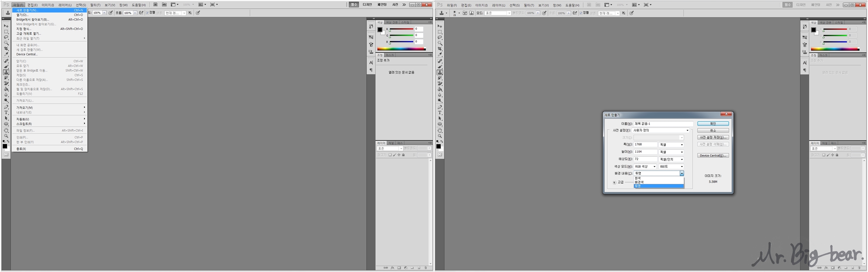Choose Device Central... in left File menu
This screenshot has height=272, width=868.
(50, 54)
